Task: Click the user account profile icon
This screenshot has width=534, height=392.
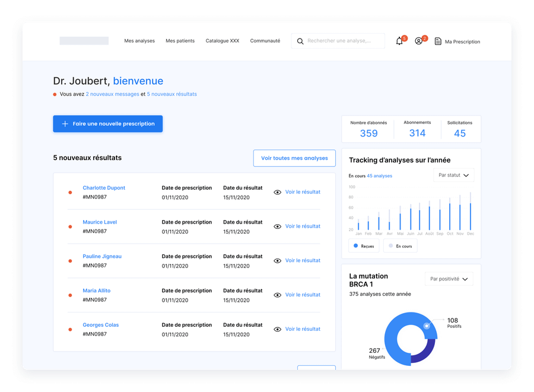Action: (419, 42)
